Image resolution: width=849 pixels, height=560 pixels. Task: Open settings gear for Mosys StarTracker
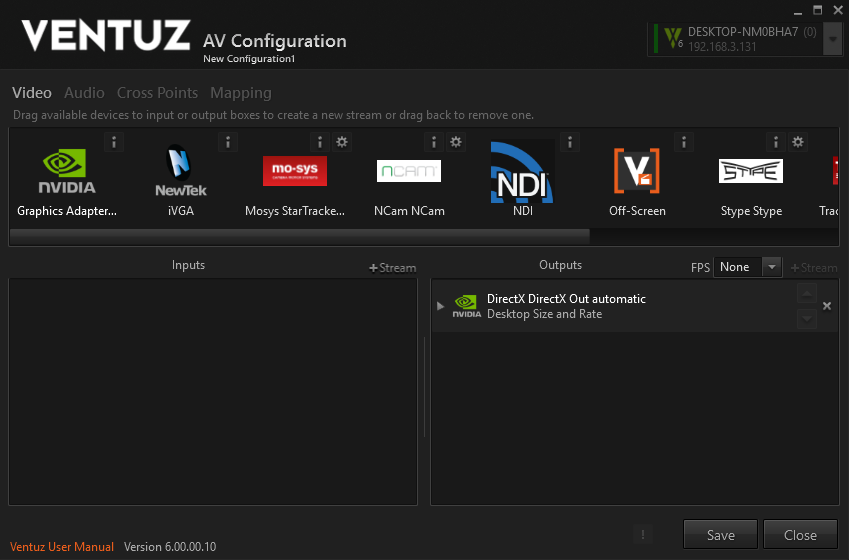tap(342, 142)
